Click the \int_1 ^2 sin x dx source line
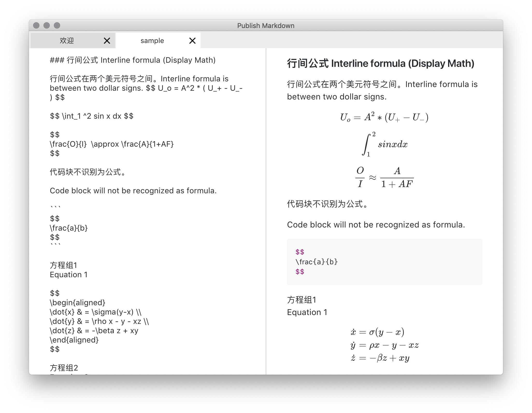 coord(92,116)
